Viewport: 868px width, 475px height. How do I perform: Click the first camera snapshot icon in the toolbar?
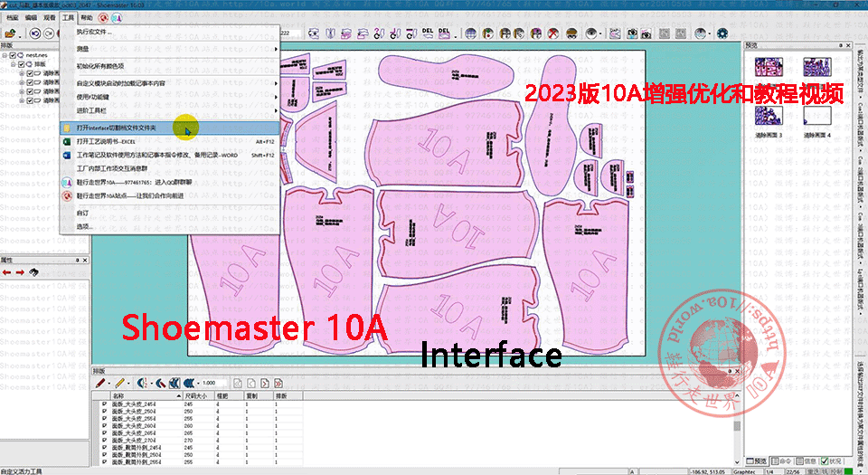(633, 33)
